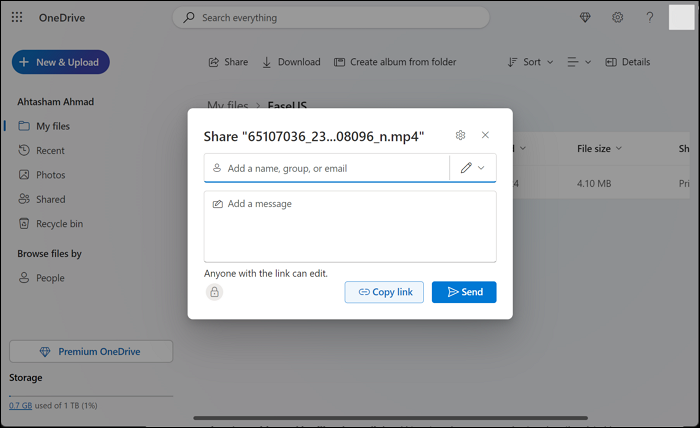The image size is (700, 428).
Task: Open share dialog settings gear
Action: 460,135
